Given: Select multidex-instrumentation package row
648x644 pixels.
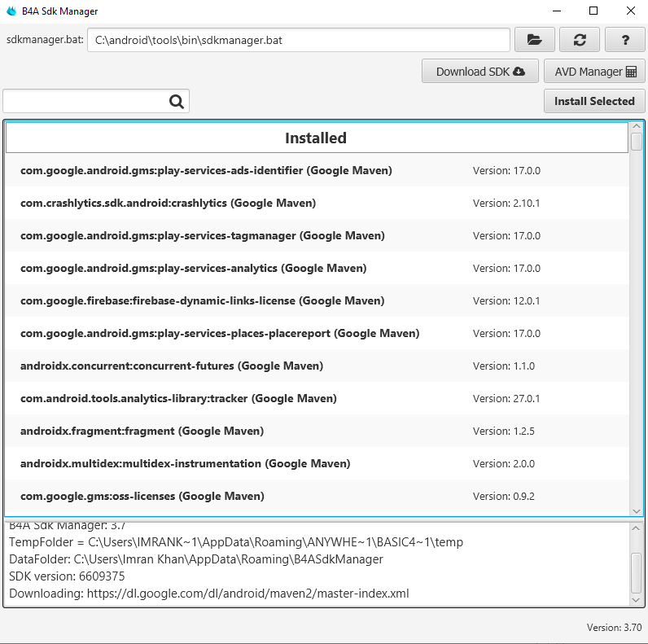Looking at the screenshot, I should [x=317, y=463].
